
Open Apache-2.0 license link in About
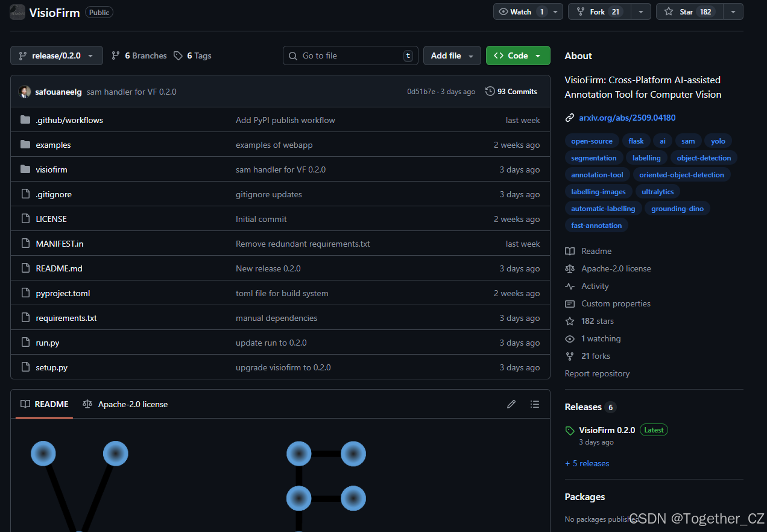point(608,268)
